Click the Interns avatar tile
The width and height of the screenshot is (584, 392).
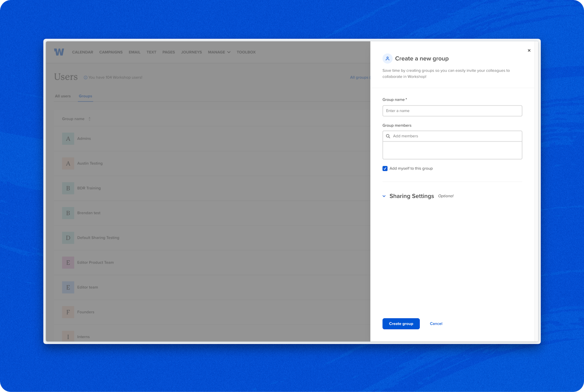click(68, 337)
